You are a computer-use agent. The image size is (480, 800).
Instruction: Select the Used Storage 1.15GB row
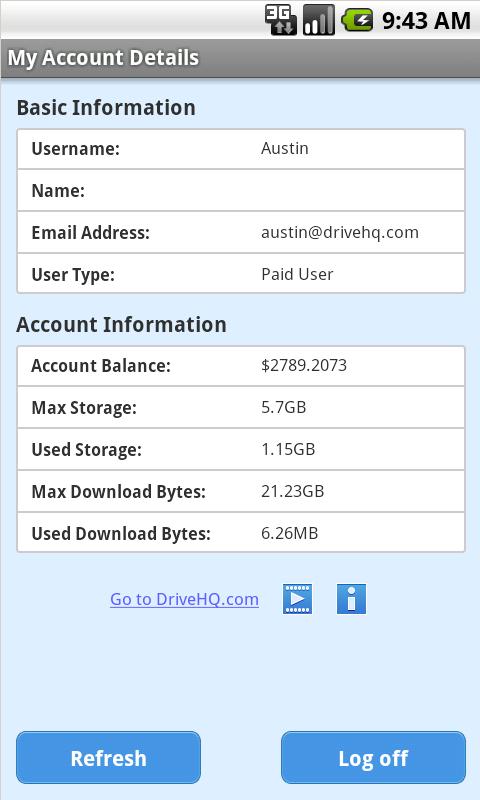point(241,449)
